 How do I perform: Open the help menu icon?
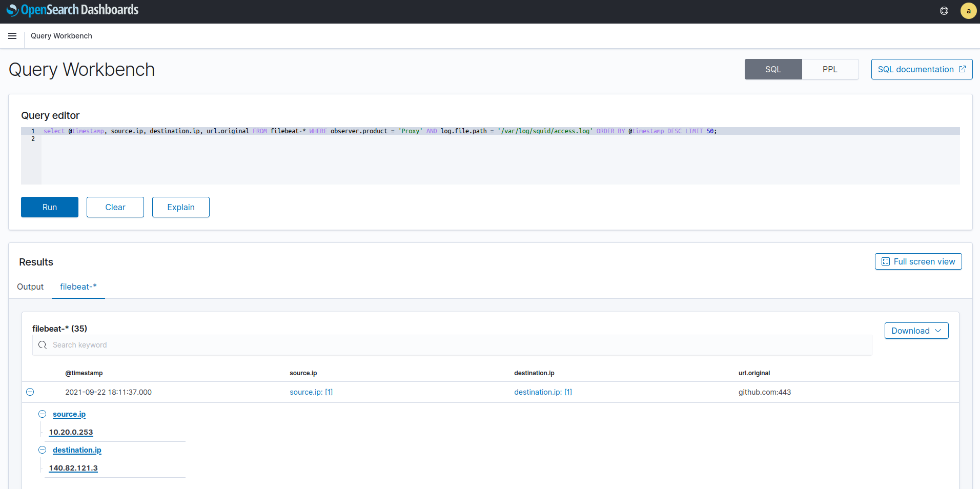[x=944, y=11]
